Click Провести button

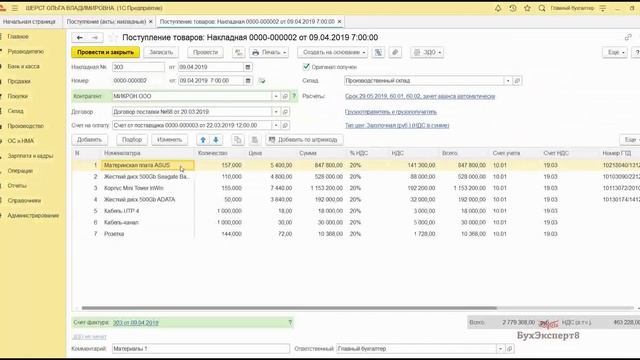click(205, 52)
